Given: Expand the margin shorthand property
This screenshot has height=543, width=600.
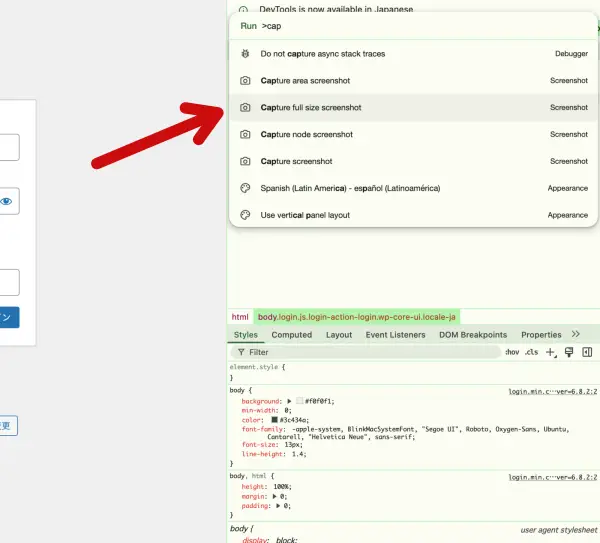Looking at the screenshot, I should (x=274, y=496).
